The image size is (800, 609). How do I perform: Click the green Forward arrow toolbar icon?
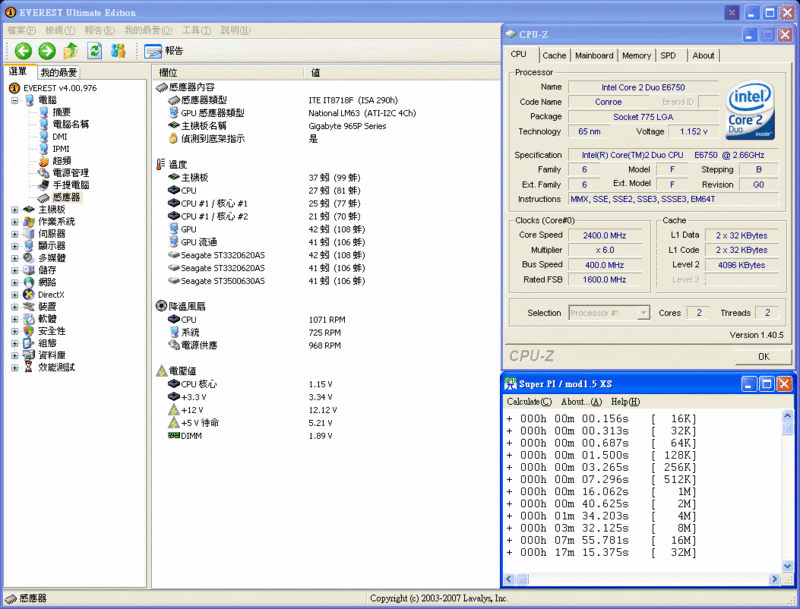[x=46, y=51]
